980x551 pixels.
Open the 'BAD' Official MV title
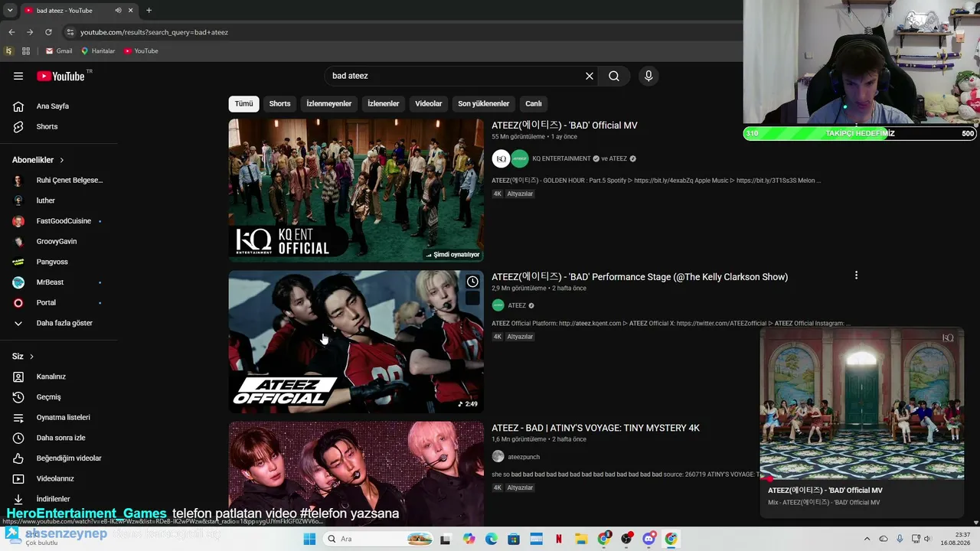[564, 126]
